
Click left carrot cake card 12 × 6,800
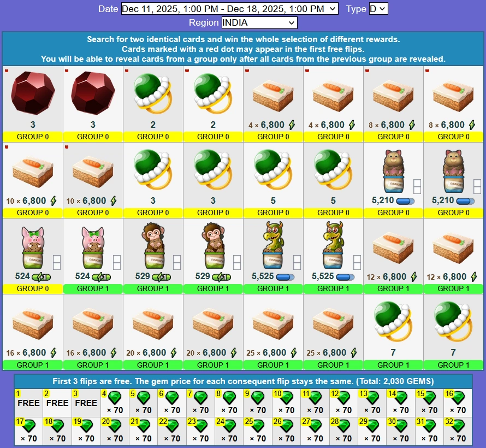(x=393, y=256)
